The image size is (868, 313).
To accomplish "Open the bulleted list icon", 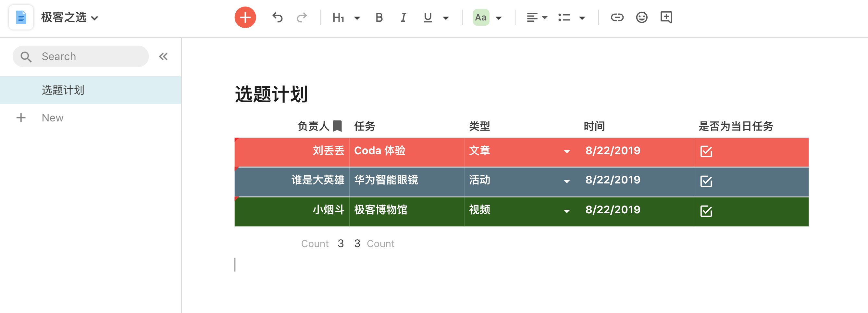I will (x=564, y=17).
